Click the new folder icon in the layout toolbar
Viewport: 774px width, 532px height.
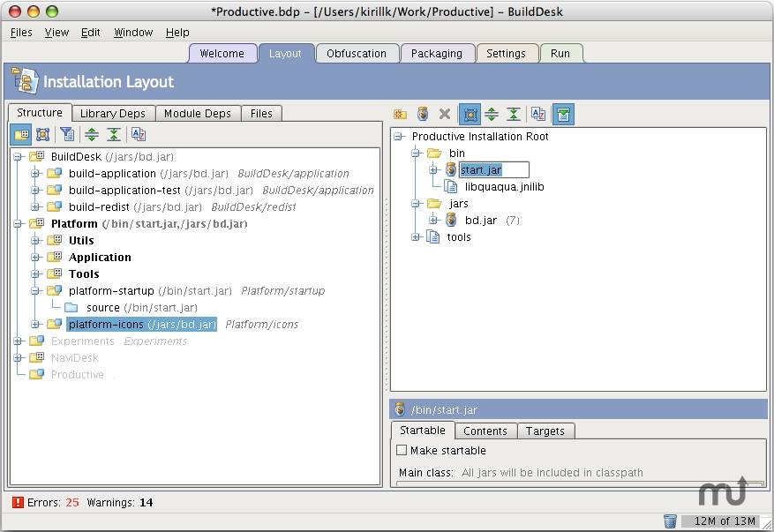400,115
